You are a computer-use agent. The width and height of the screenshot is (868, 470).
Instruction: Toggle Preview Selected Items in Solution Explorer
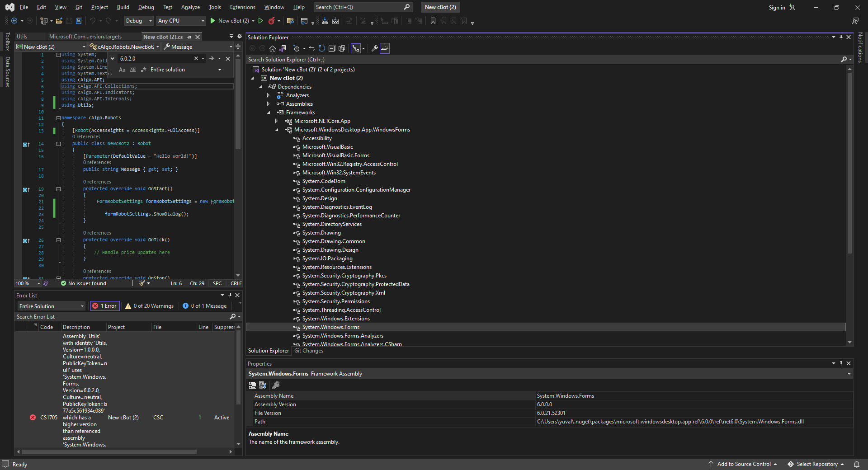tap(385, 48)
